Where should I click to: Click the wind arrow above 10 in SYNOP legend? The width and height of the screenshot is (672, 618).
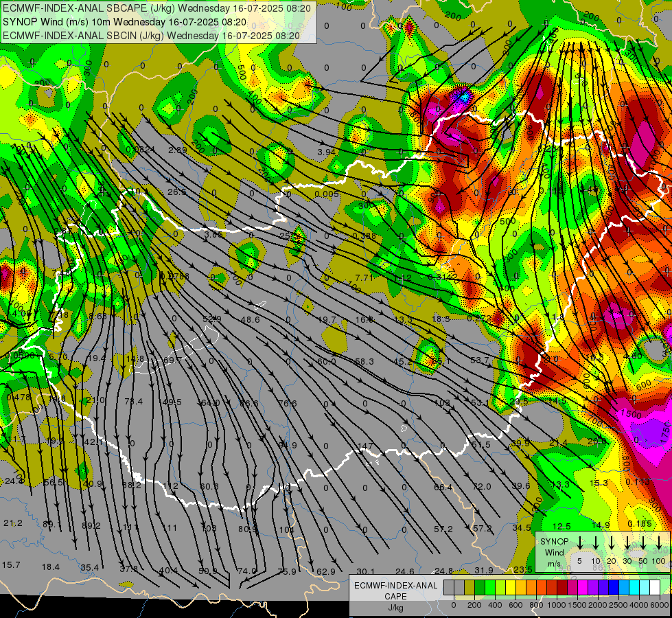point(595,542)
